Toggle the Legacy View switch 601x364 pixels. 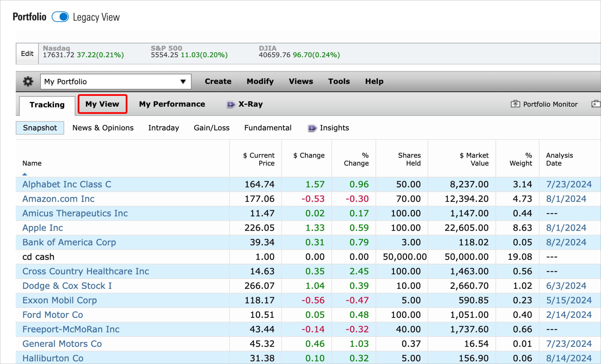[x=60, y=17]
